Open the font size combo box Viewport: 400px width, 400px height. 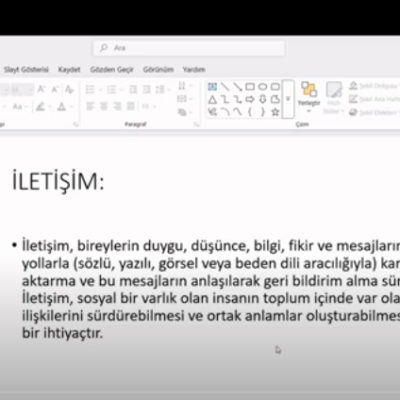click(22, 89)
